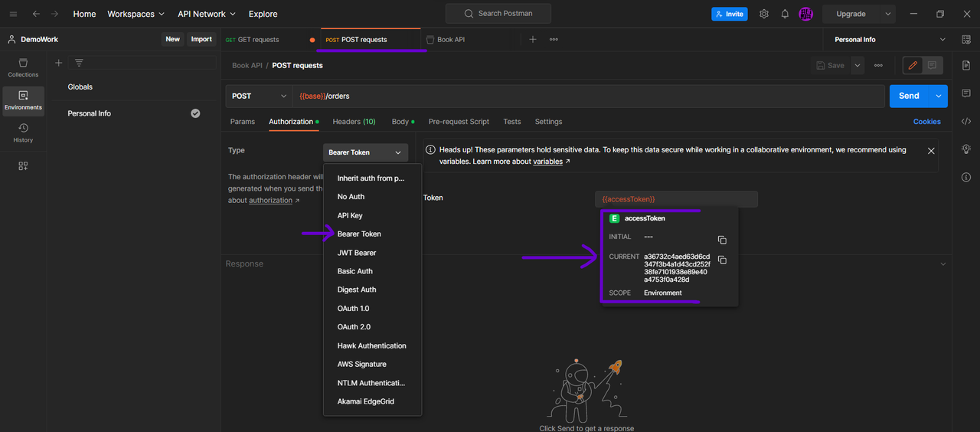Open the Save options arrow
This screenshot has height=432, width=980.
[x=857, y=66]
